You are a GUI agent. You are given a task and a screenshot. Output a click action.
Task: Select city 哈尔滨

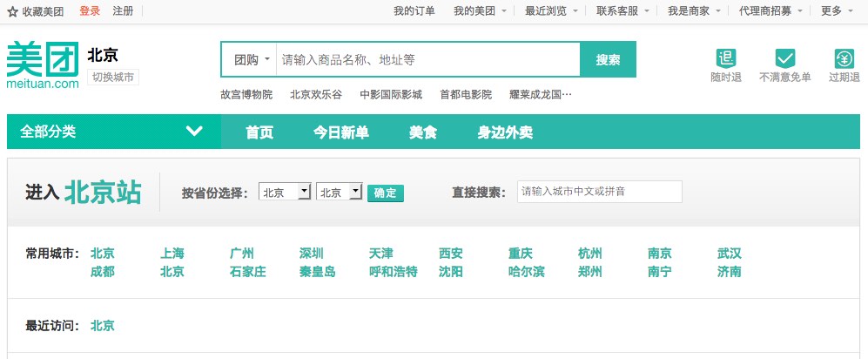point(527,272)
